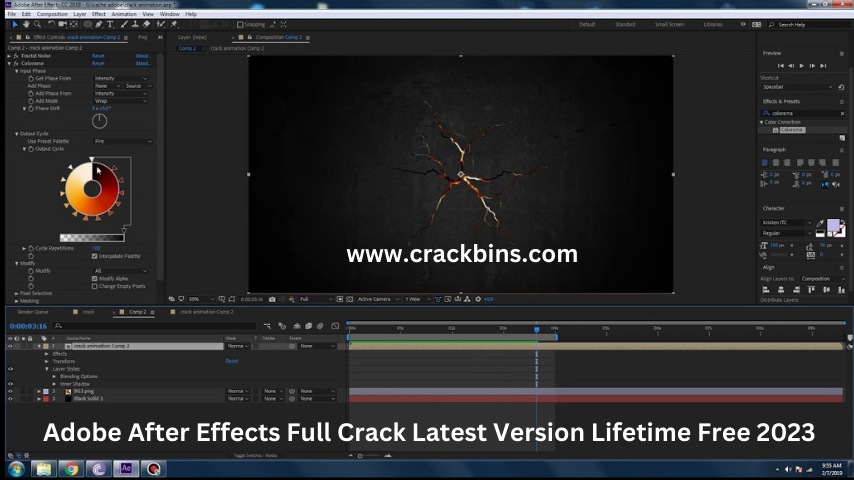Open the Active Camera dropdown
Screen dimensions: 854x480
[379, 299]
